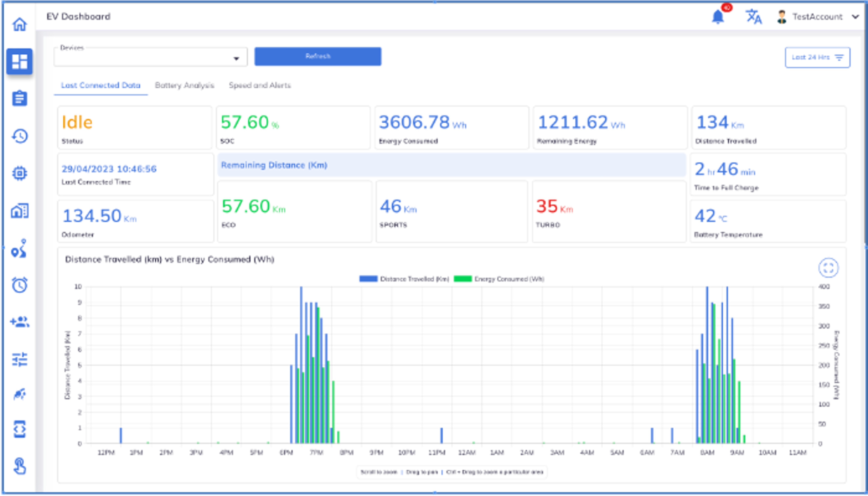Switch to Battery Analysis tab
The height and width of the screenshot is (496, 868).
(x=185, y=85)
